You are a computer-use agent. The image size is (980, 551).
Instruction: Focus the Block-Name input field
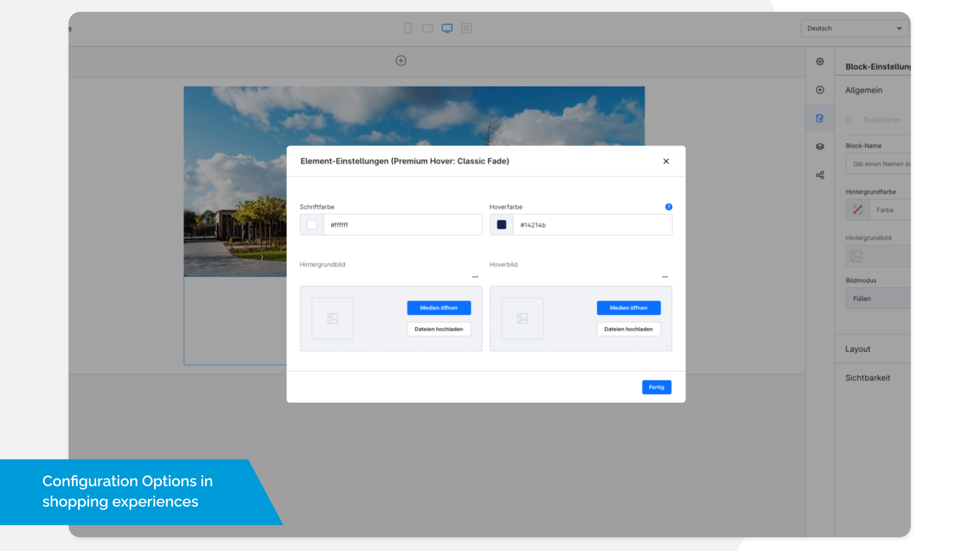[878, 164]
